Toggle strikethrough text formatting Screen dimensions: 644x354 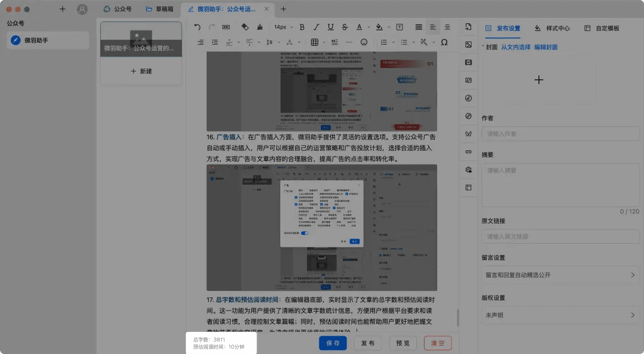point(345,27)
